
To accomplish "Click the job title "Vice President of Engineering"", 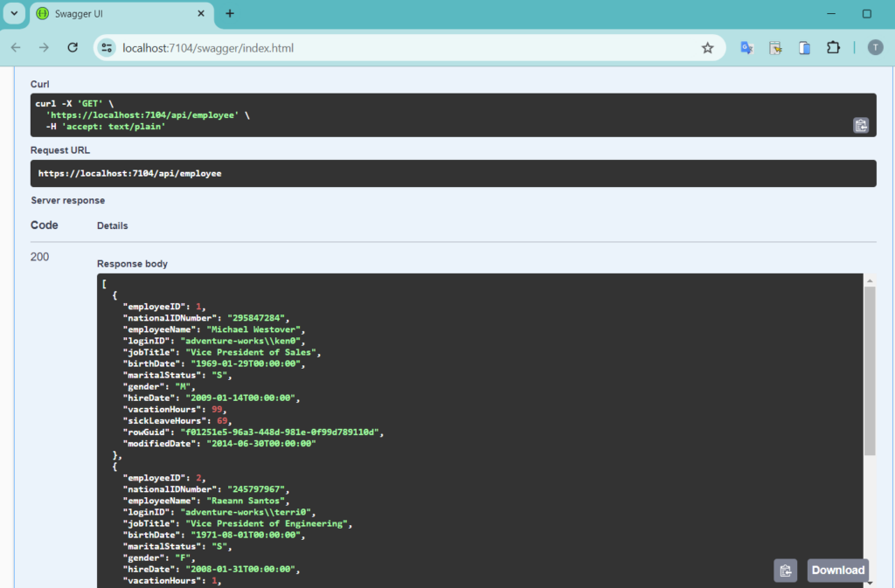I will click(x=268, y=523).
